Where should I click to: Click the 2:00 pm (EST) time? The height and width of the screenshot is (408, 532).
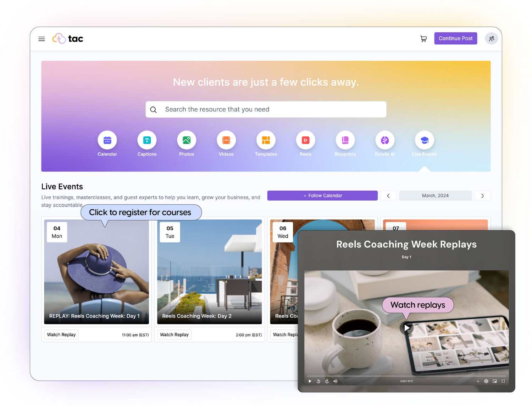pyautogui.click(x=249, y=335)
